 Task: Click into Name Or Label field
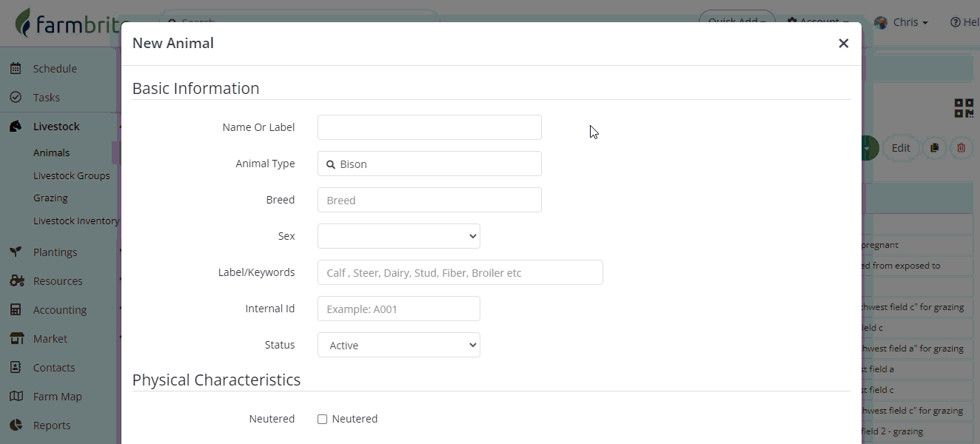click(429, 127)
